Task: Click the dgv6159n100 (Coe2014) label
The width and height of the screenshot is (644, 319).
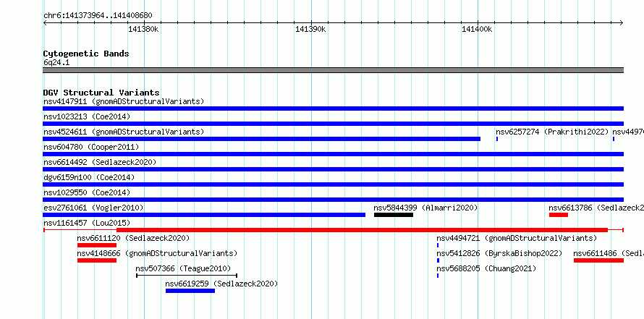Action: 89,177
